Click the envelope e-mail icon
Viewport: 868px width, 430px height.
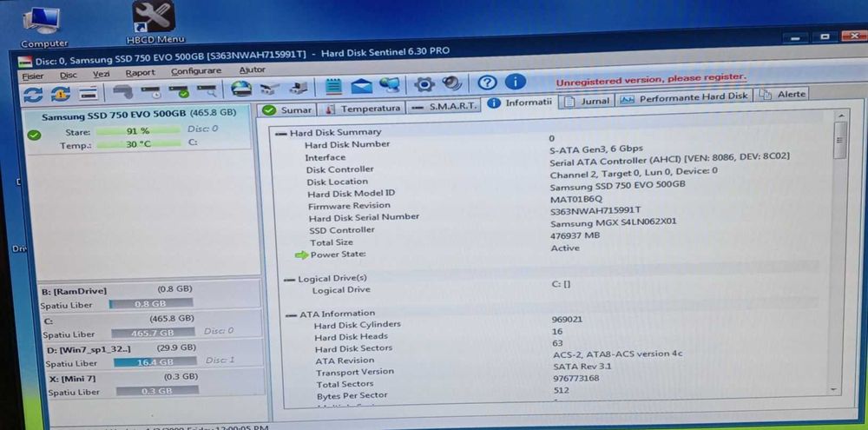[361, 86]
